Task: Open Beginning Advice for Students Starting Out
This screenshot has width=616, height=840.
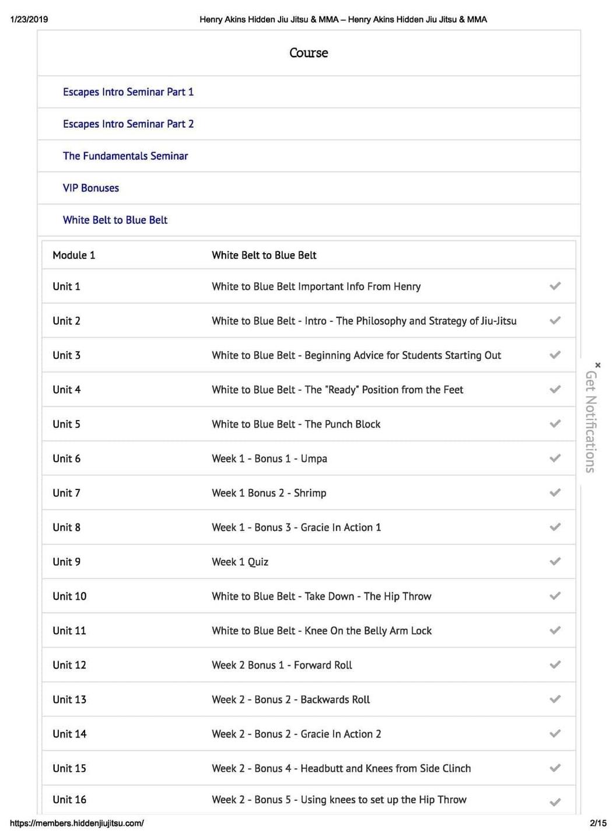Action: (x=356, y=355)
